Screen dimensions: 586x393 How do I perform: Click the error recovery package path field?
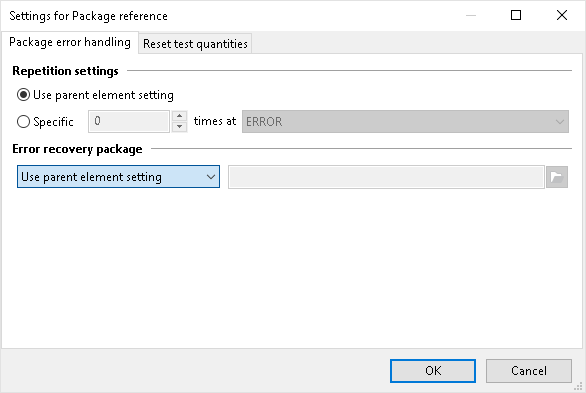pyautogui.click(x=386, y=177)
